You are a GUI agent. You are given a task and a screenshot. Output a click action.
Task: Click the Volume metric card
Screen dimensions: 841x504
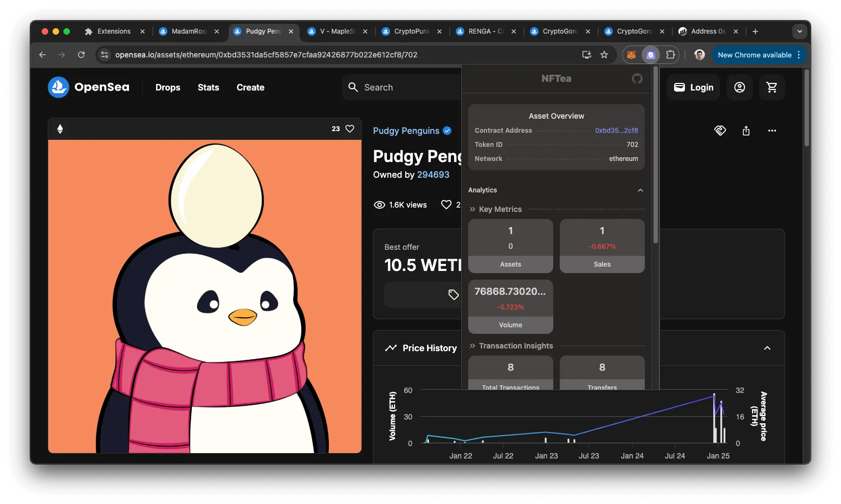tap(510, 307)
